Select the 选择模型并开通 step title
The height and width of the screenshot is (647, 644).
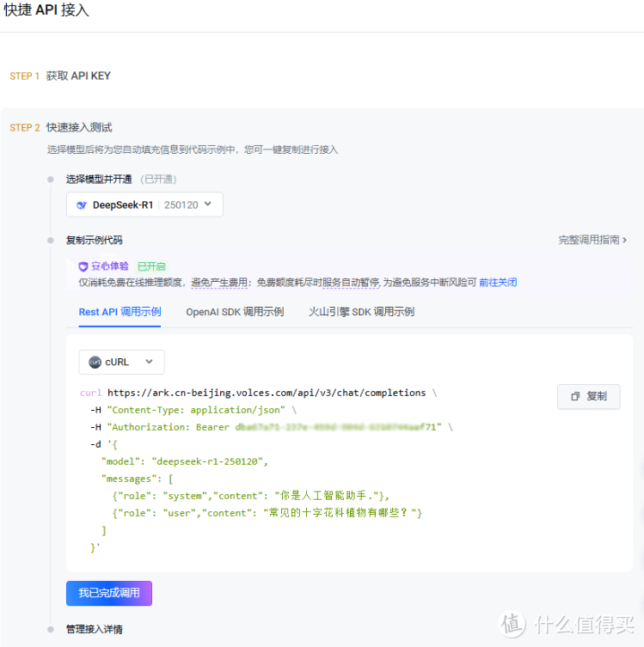pyautogui.click(x=99, y=179)
